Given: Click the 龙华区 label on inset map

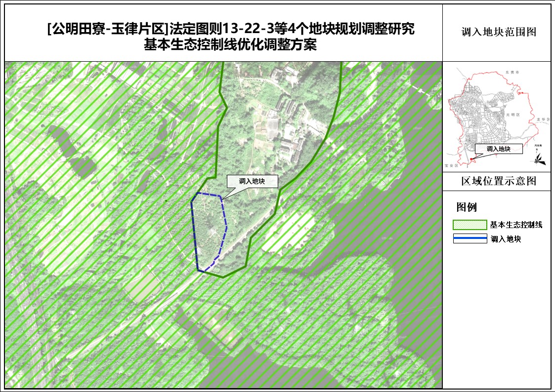Looking at the screenshot, I should coord(542,119).
